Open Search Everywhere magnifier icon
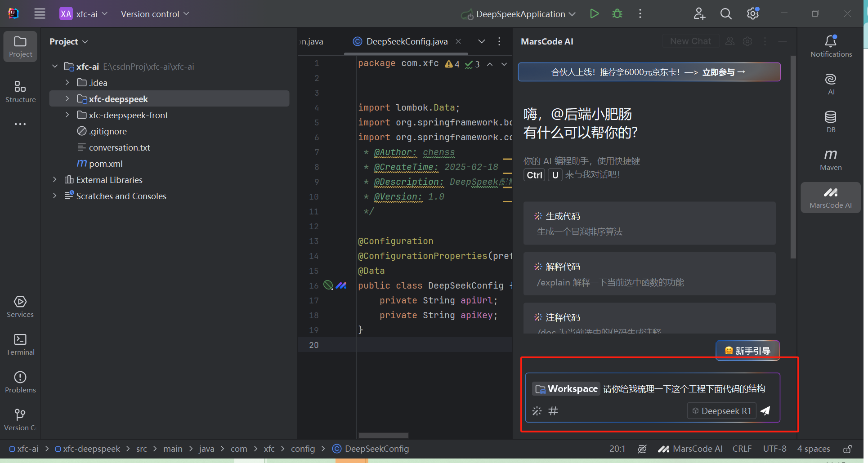 (726, 13)
